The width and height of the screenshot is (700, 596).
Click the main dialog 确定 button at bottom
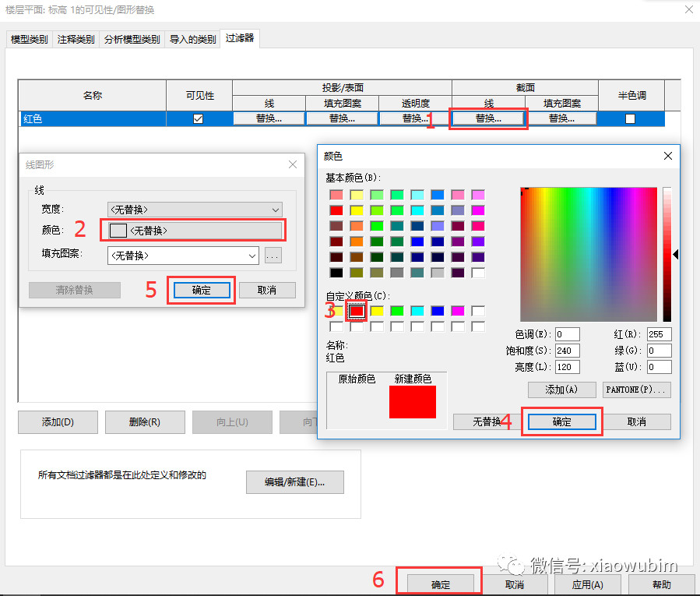click(441, 584)
